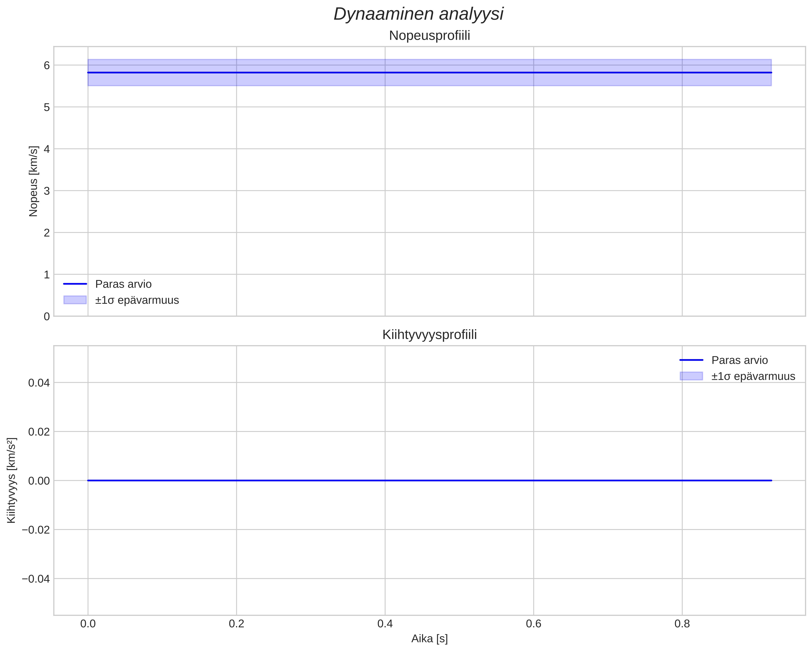Click '±1σ epävarmuus' label in top legend
Image resolution: width=812 pixels, height=651 pixels.
click(137, 300)
